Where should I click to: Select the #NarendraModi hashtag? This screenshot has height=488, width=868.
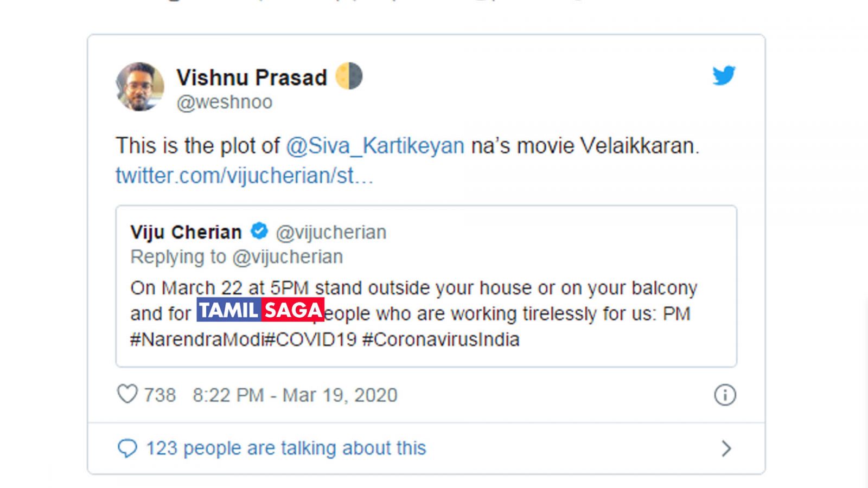pyautogui.click(x=197, y=339)
